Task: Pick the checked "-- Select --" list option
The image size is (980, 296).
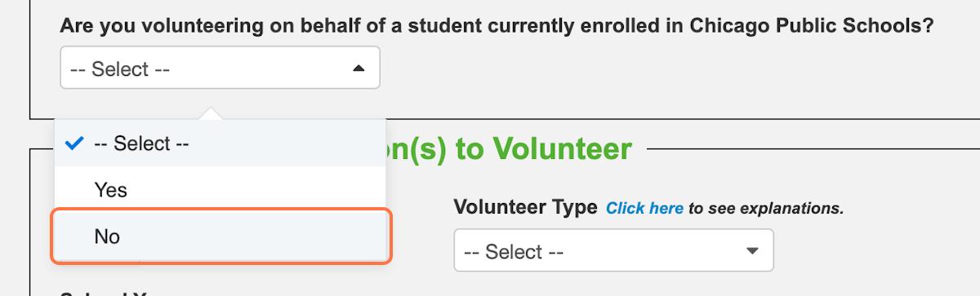Action: (x=220, y=144)
